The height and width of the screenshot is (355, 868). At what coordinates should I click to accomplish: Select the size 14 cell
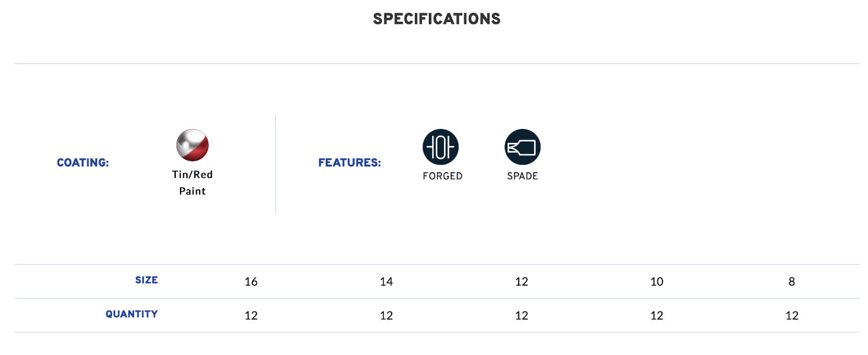point(387,282)
